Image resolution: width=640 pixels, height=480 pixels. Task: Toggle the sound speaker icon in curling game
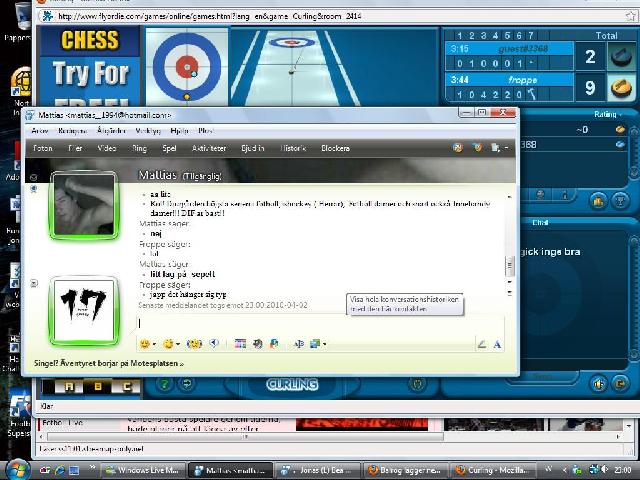point(599,384)
